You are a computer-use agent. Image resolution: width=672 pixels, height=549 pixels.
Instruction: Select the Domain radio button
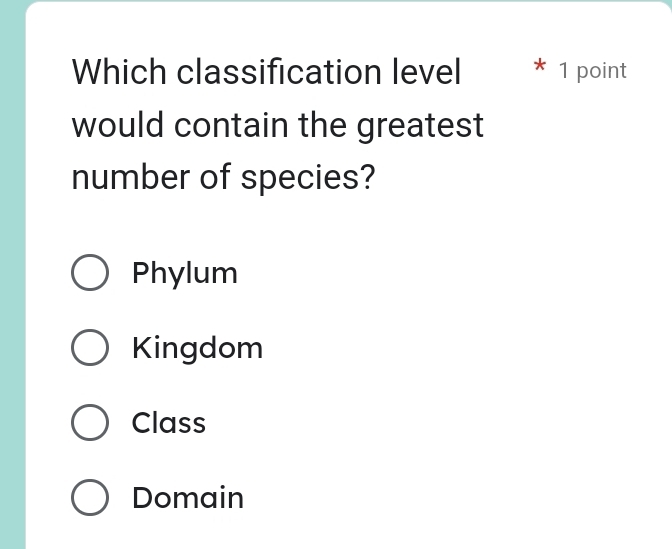pyautogui.click(x=90, y=497)
